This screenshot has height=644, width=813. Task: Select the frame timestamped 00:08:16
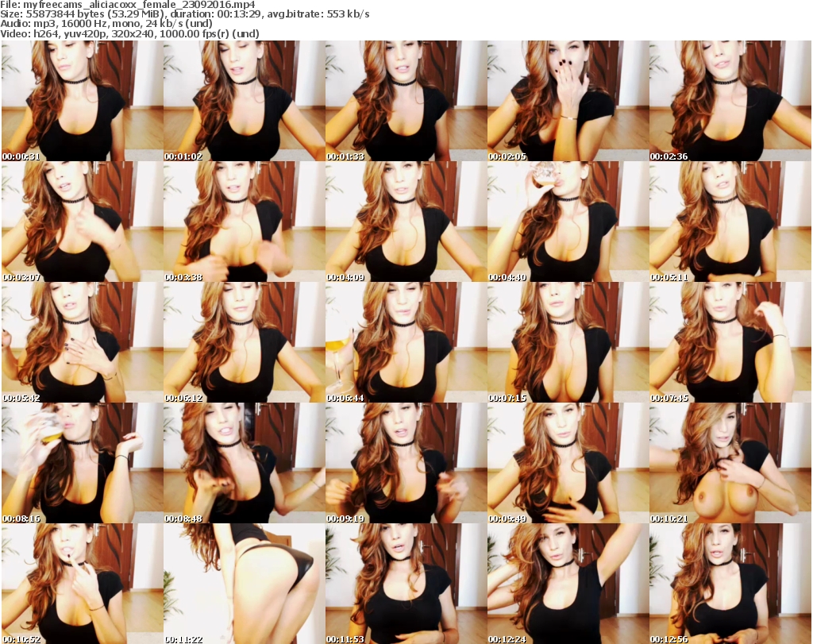(x=82, y=463)
